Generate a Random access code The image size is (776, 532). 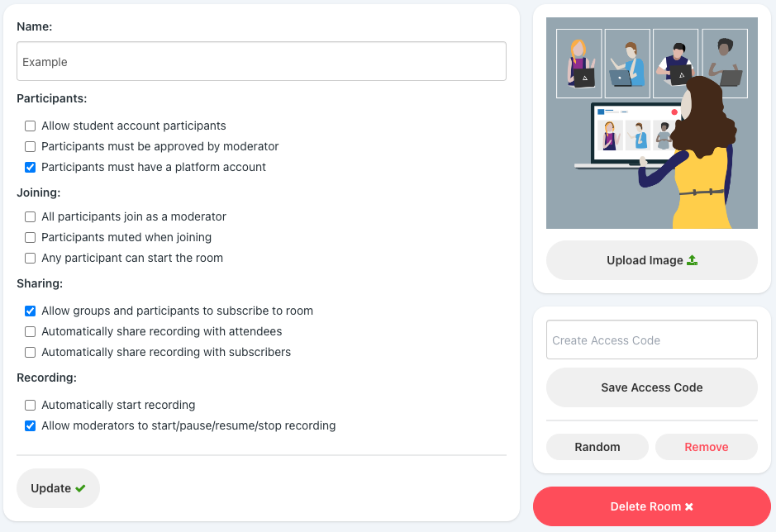[597, 447]
